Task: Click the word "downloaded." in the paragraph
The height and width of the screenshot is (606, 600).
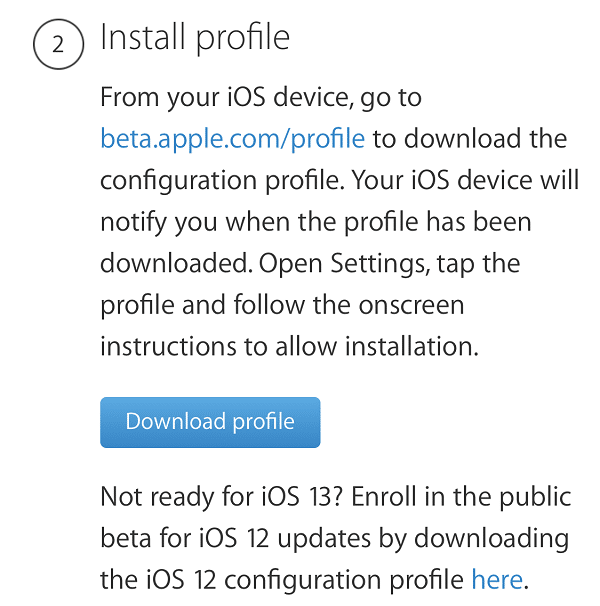Action: (177, 264)
